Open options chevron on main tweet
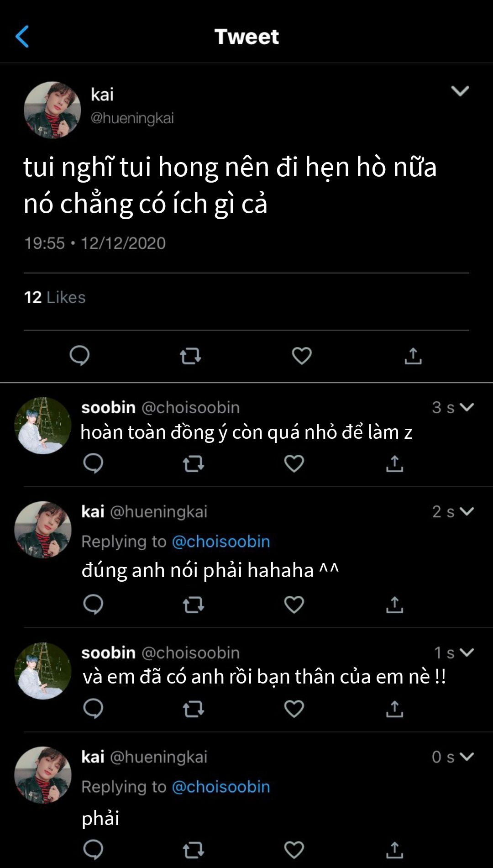This screenshot has height=868, width=493. 460,91
